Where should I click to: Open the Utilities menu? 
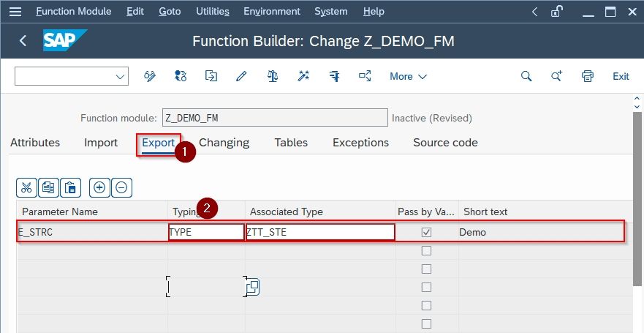(212, 12)
